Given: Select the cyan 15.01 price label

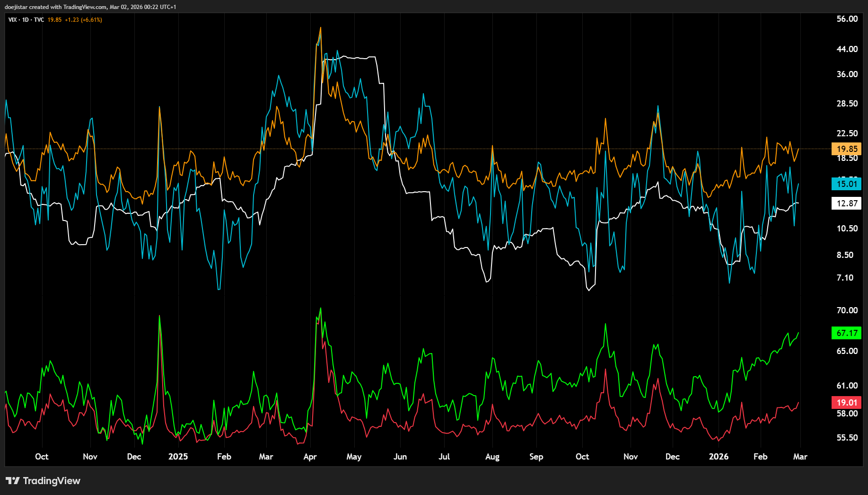Looking at the screenshot, I should click(x=846, y=184).
